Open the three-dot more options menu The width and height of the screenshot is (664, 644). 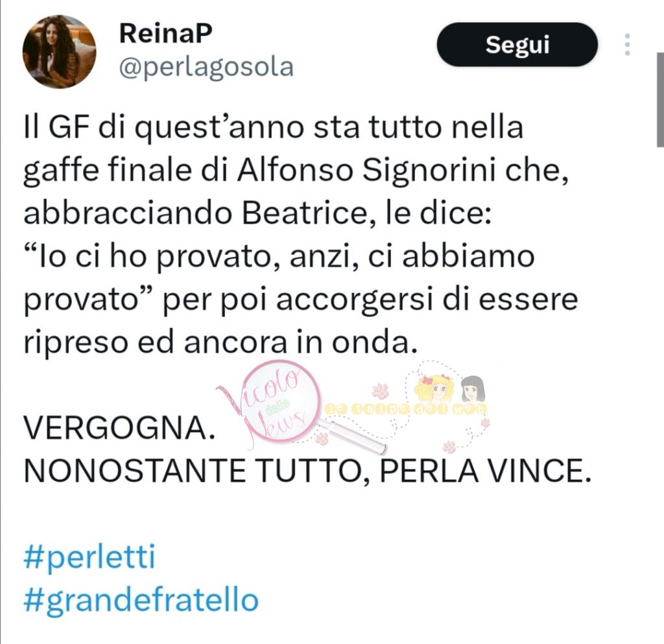point(627,45)
